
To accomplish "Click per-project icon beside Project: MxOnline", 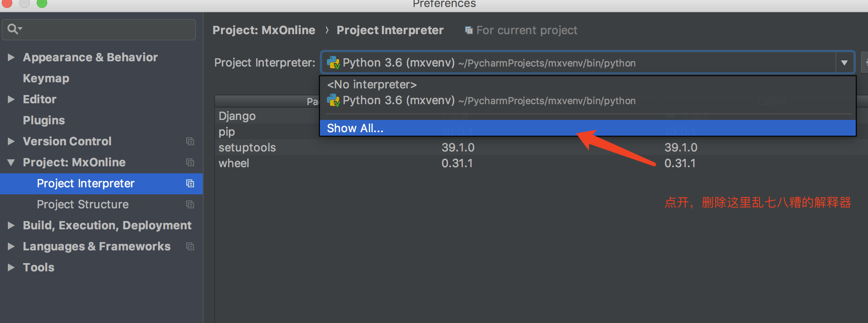I will point(190,162).
